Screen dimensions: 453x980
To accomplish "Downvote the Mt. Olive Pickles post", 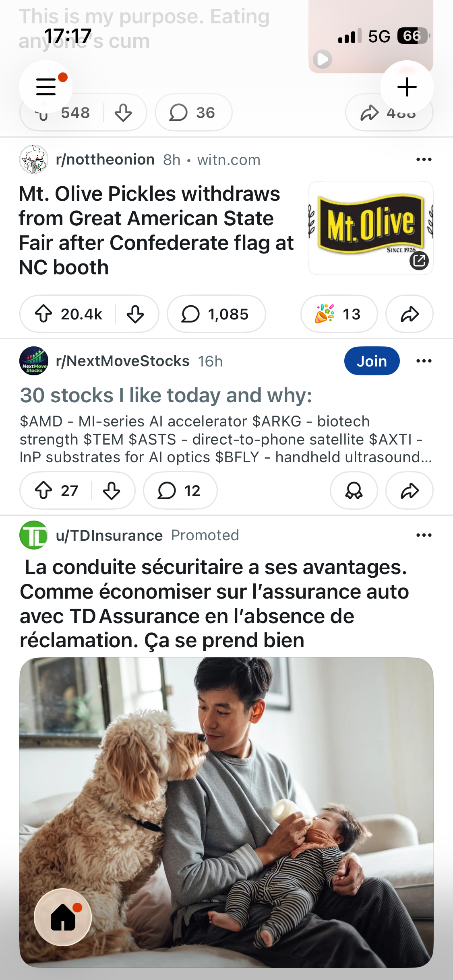I will point(135,314).
